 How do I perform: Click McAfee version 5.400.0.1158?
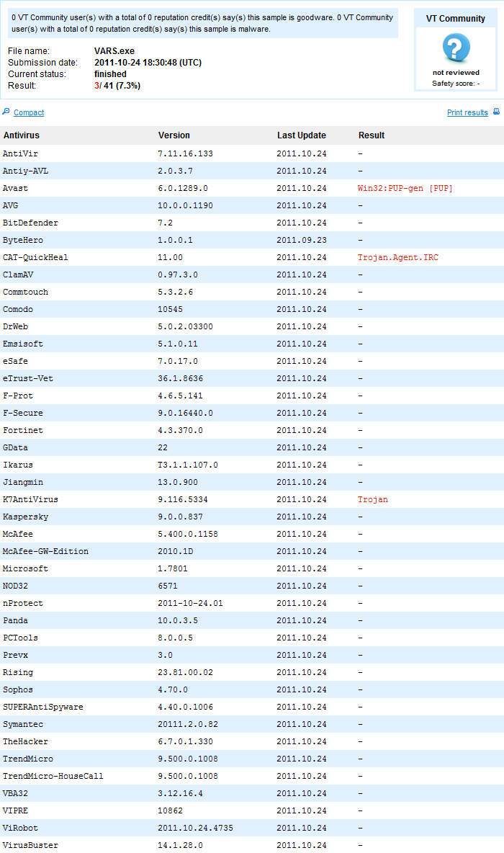tap(188, 535)
